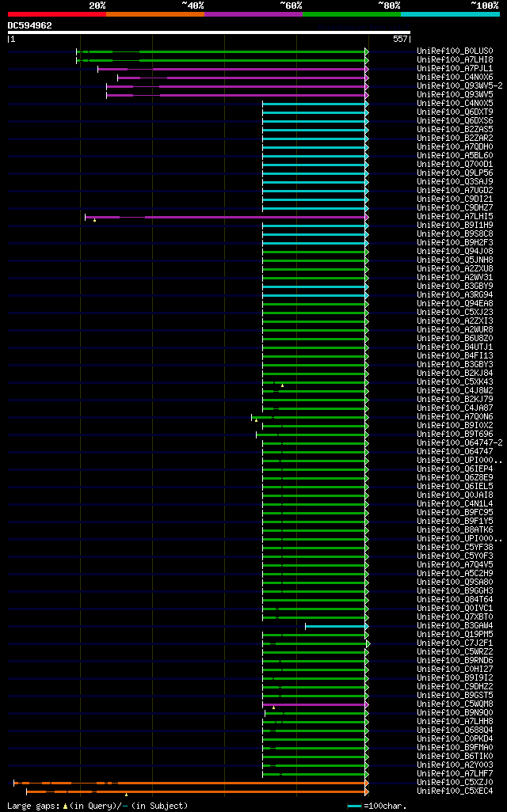Select hit label UniRef100_A3RG94
The width and height of the screenshot is (507, 812).
click(x=456, y=295)
